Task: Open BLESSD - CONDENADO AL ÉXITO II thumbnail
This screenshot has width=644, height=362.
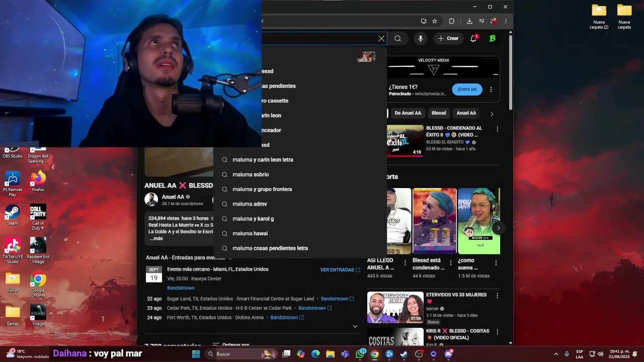Action: click(405, 141)
